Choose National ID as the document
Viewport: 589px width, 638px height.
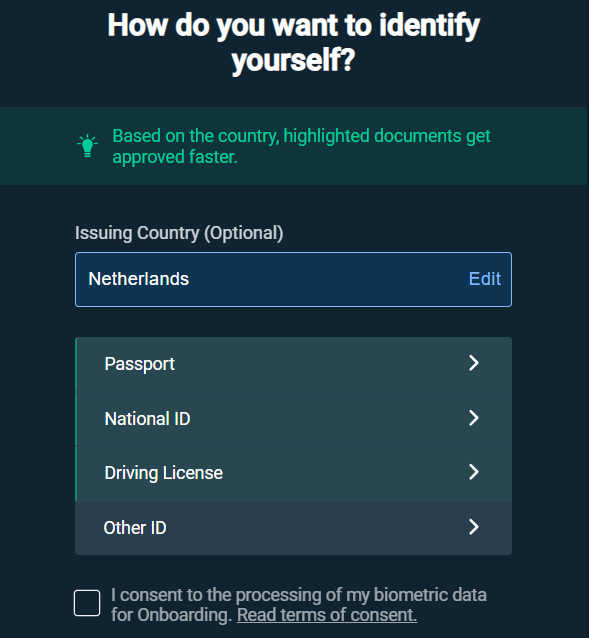point(293,419)
